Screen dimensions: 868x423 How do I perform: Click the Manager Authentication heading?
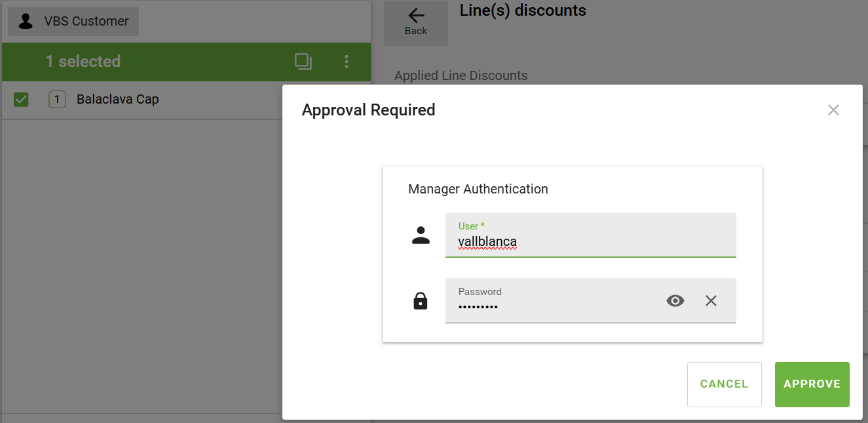click(478, 189)
